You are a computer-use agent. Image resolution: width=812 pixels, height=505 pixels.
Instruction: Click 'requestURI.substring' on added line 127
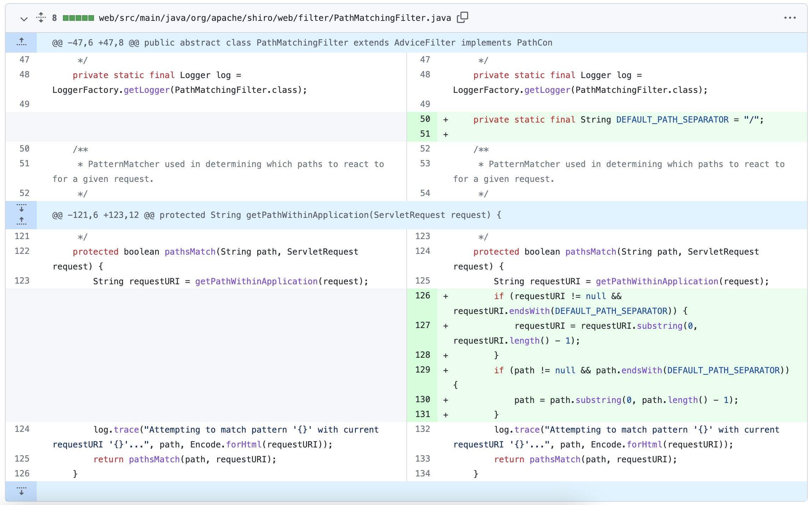631,326
